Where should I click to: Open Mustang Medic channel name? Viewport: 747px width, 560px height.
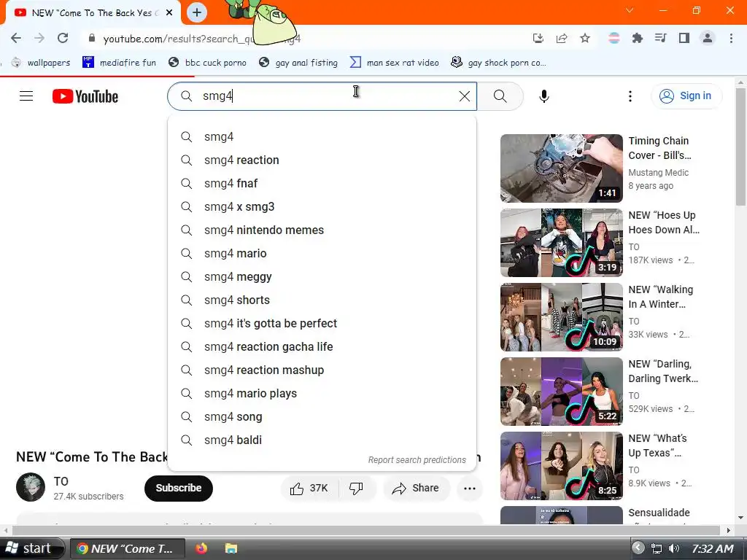(659, 172)
